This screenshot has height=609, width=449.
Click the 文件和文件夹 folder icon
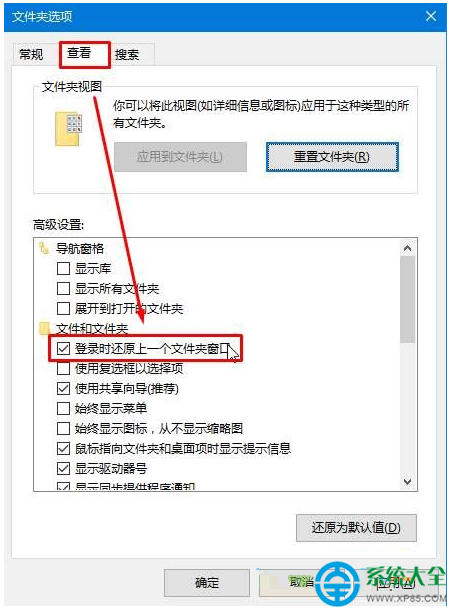tap(44, 328)
